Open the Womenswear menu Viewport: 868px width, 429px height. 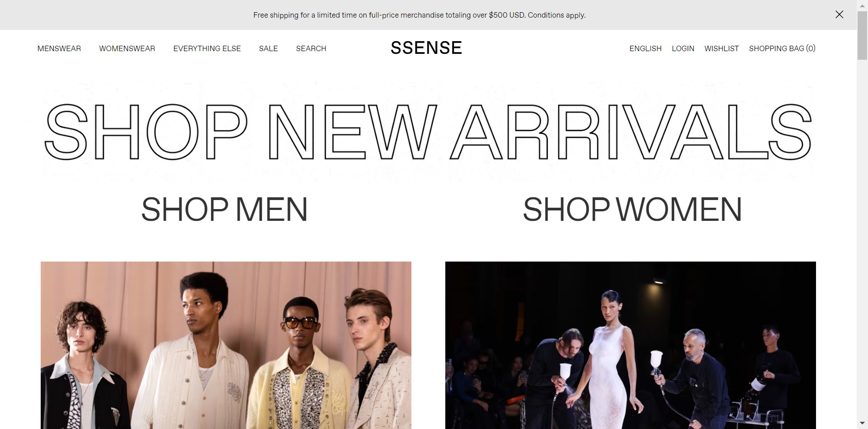127,48
